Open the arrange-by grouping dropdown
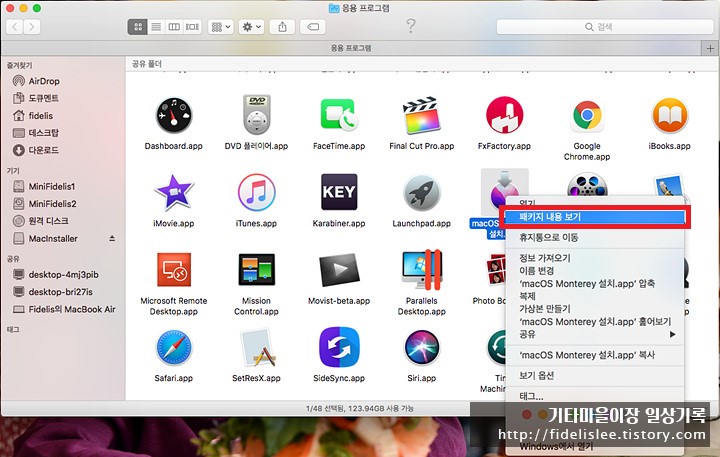Screen dimensions: 720x457 [x=221, y=27]
